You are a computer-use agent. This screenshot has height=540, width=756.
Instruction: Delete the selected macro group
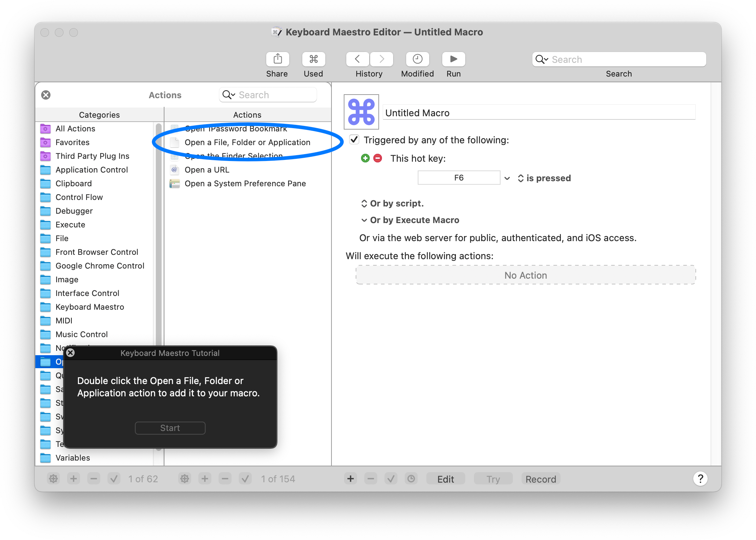(x=94, y=479)
